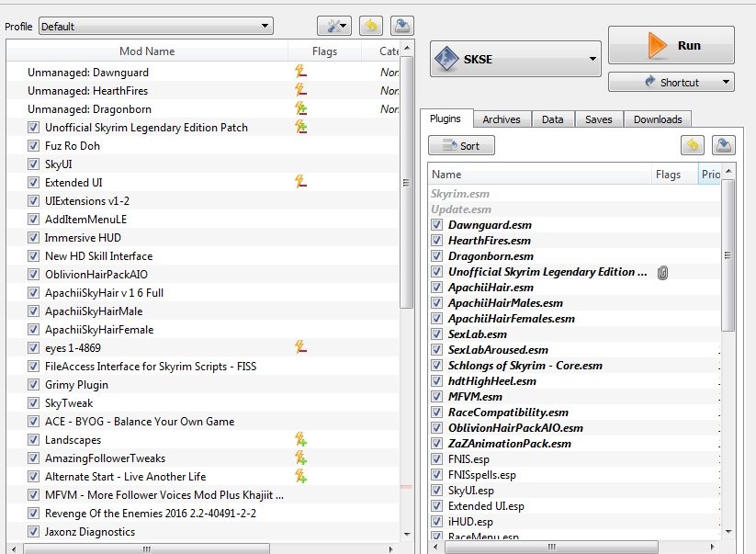Click the mod list horizontal scrollbar
The height and width of the screenshot is (554, 756).
coord(147,548)
